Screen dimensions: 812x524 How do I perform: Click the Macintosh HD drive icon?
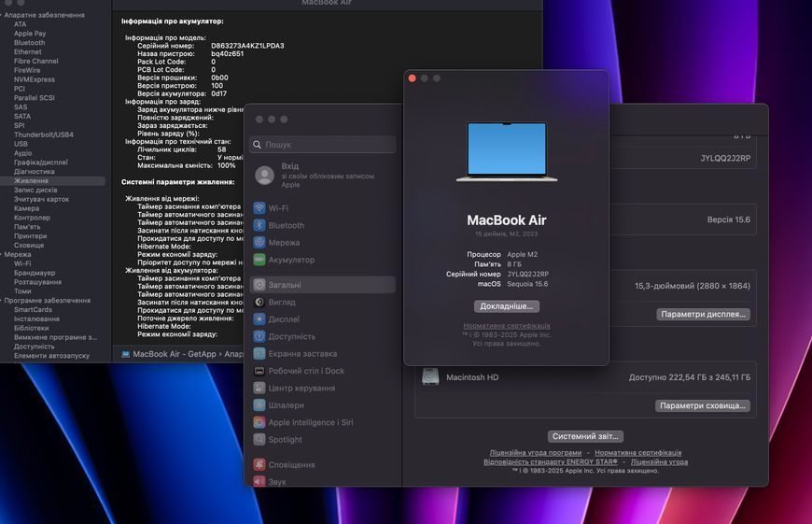[430, 376]
